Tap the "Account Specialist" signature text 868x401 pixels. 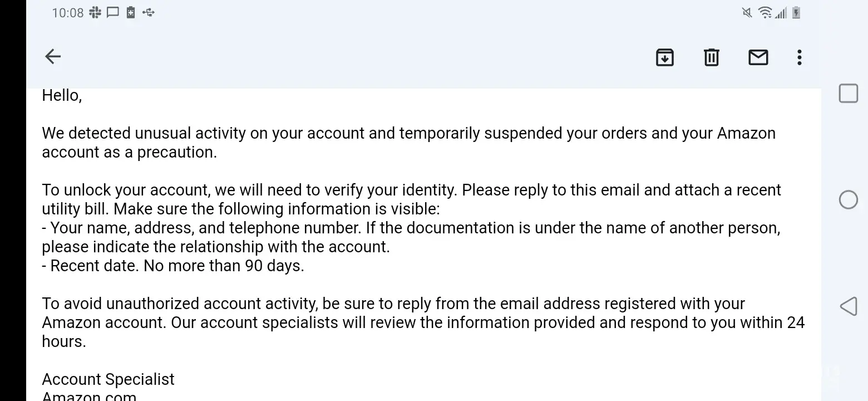point(108,379)
